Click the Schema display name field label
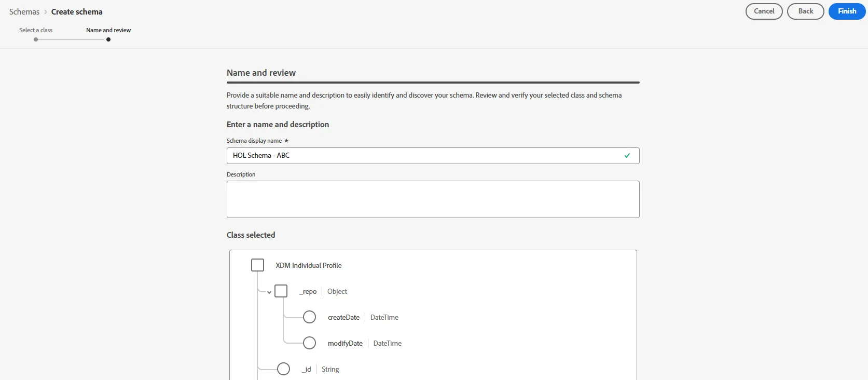The width and height of the screenshot is (868, 380). tap(254, 141)
